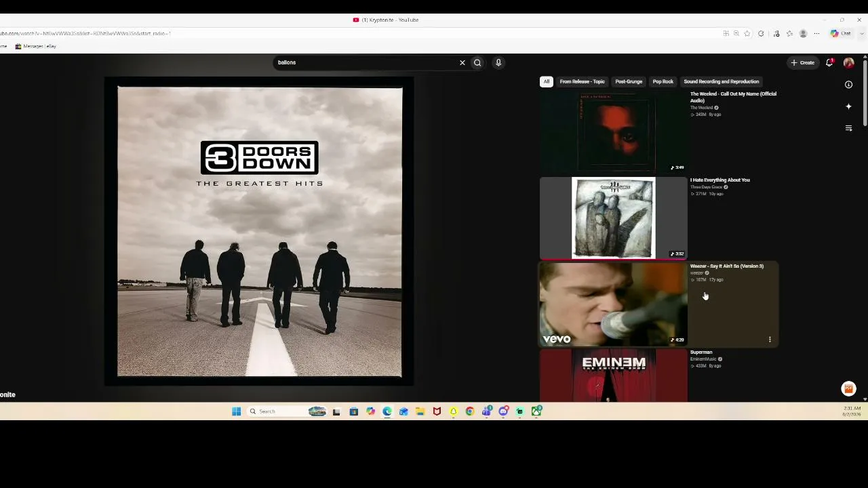Viewport: 868px width, 488px height.
Task: Open the media control music icon
Action: pos(776,33)
